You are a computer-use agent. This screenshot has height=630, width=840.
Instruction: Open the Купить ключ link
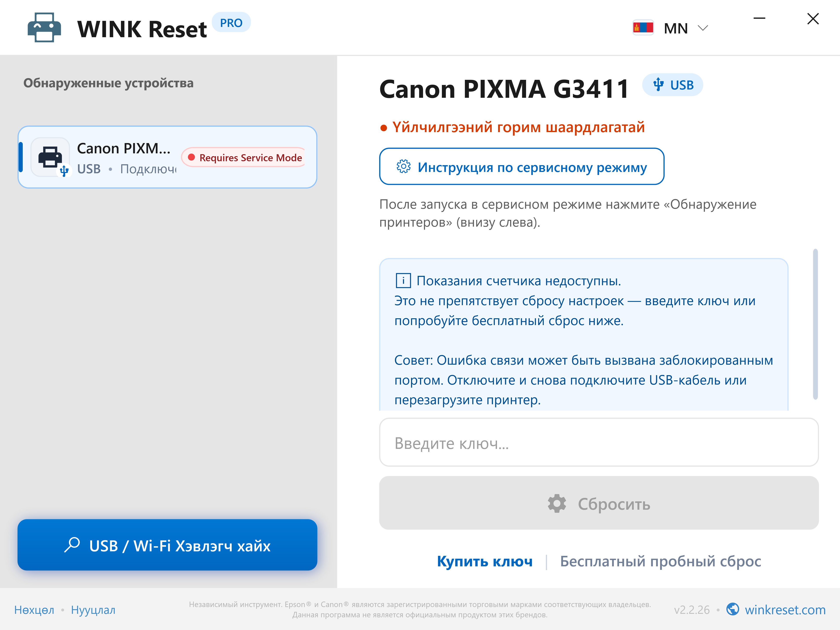click(x=485, y=561)
